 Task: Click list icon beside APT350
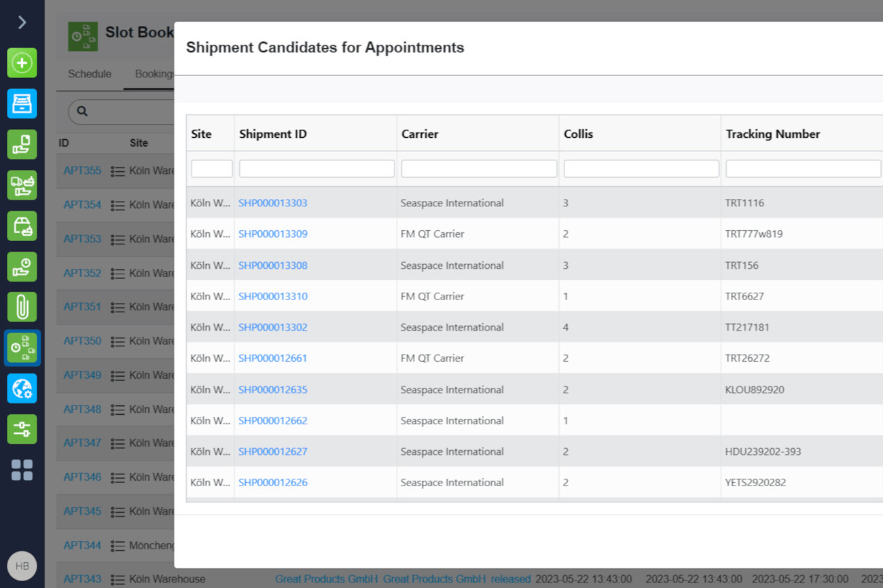tap(118, 341)
